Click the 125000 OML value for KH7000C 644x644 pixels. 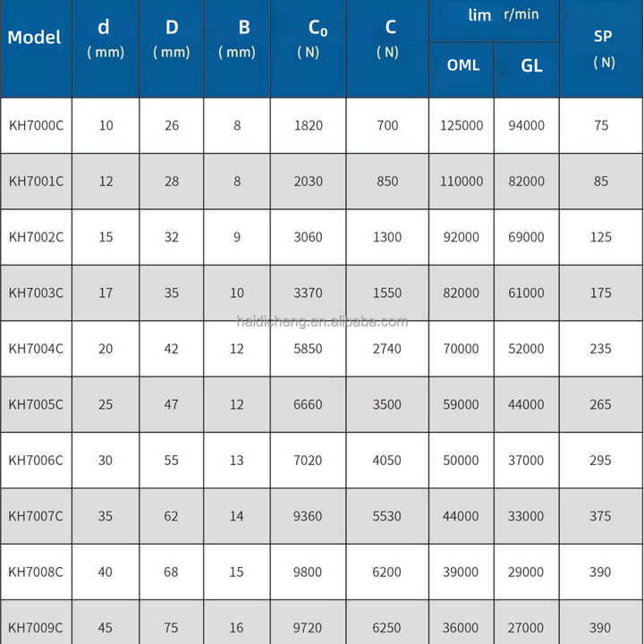click(x=462, y=125)
